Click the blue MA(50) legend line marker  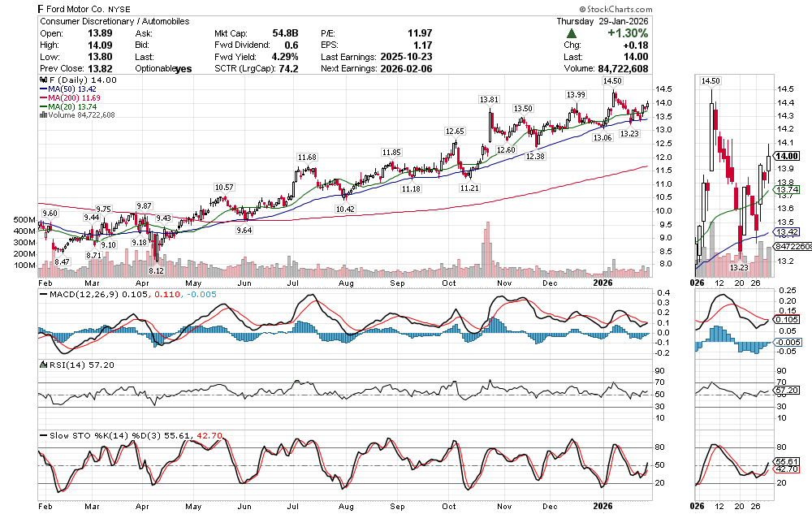pos(42,90)
